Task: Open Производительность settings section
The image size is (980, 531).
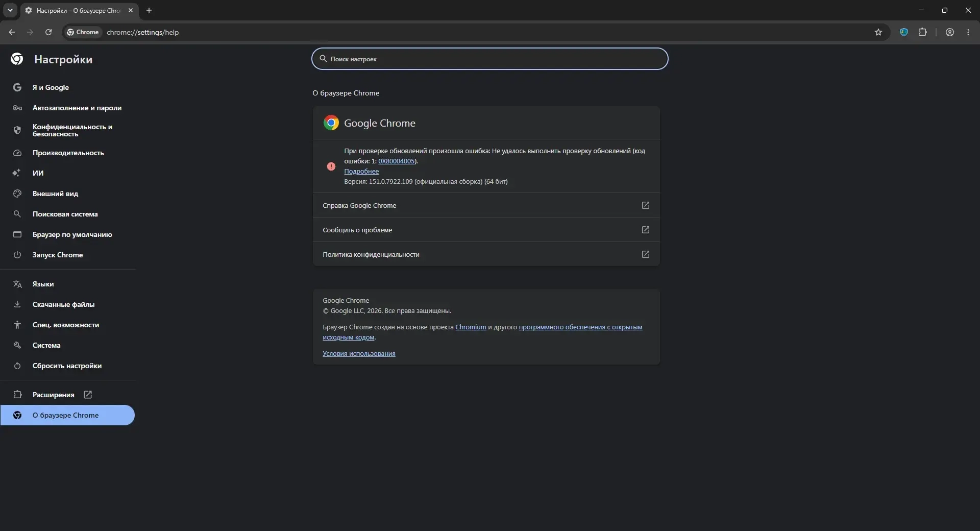Action: pos(68,153)
